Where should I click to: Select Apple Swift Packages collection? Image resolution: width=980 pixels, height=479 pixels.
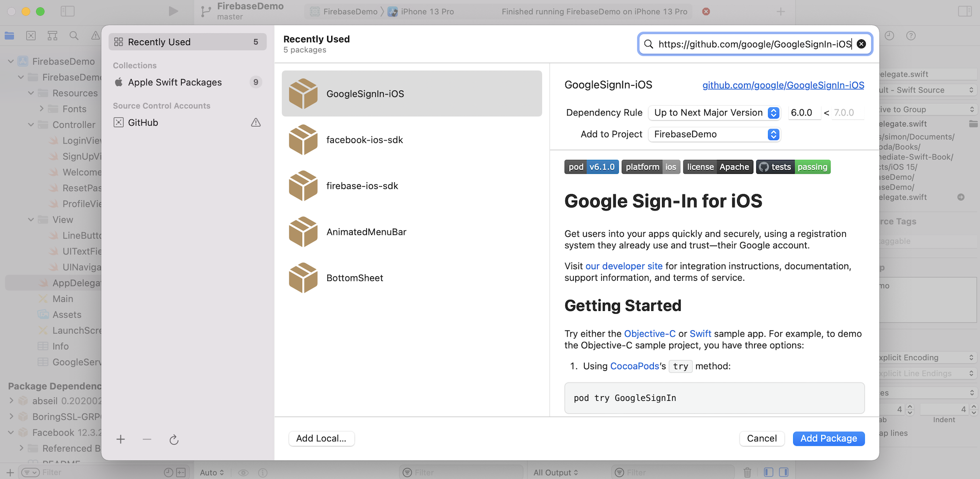175,82
